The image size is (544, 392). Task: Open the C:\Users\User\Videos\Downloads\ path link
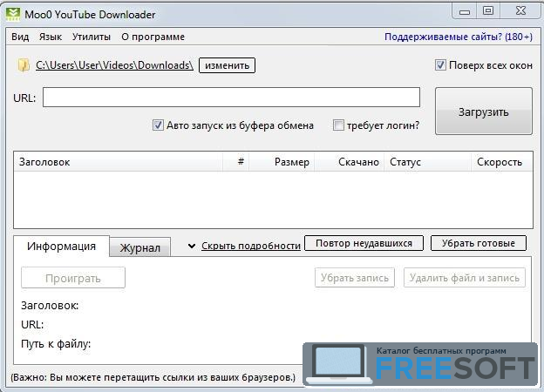click(x=114, y=65)
